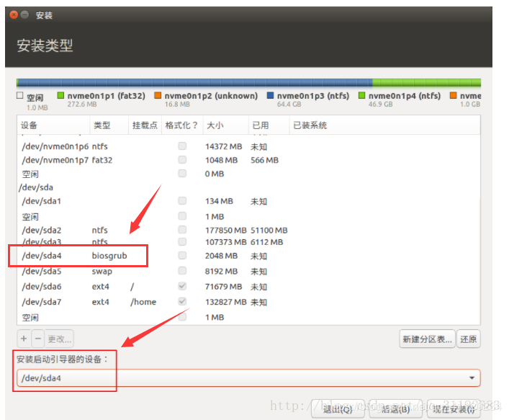Screen dimensions: 509x420
Task: Select the /dev/sda5 partition row
Action: [248, 271]
